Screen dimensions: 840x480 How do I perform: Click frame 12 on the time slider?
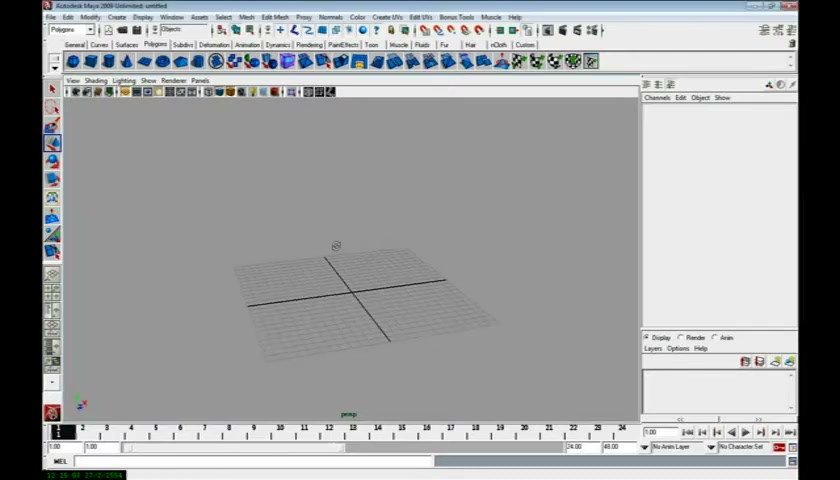[328, 431]
